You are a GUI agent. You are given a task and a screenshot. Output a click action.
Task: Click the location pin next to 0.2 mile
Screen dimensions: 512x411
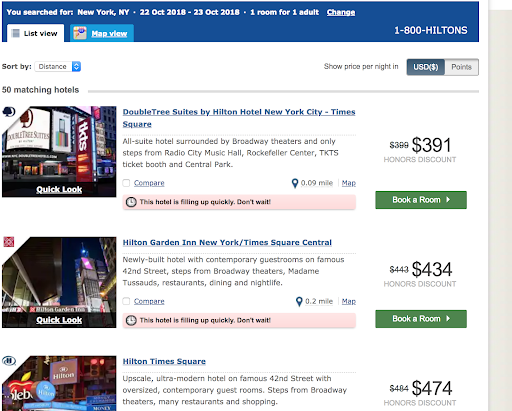coord(299,302)
